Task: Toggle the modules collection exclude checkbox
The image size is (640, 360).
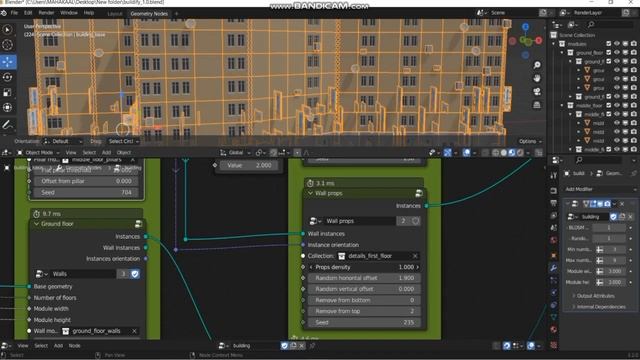Action: tap(609, 44)
